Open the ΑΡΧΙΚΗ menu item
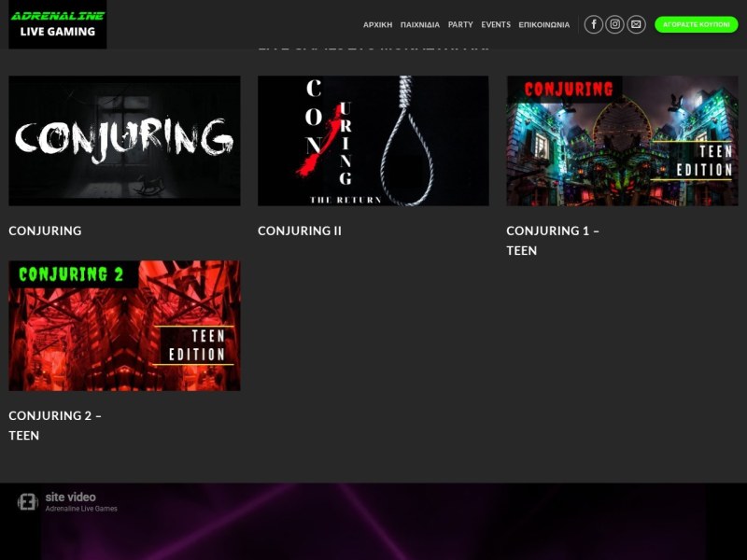 tap(378, 25)
